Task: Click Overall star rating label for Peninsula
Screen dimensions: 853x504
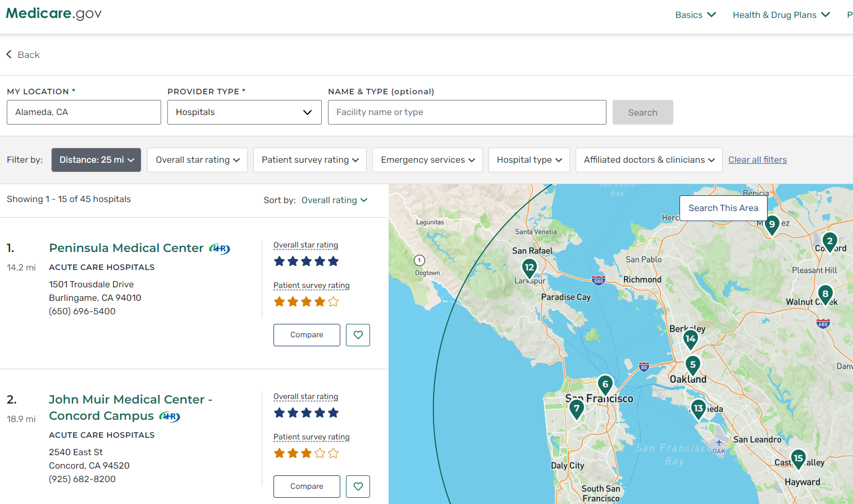Action: [x=305, y=245]
